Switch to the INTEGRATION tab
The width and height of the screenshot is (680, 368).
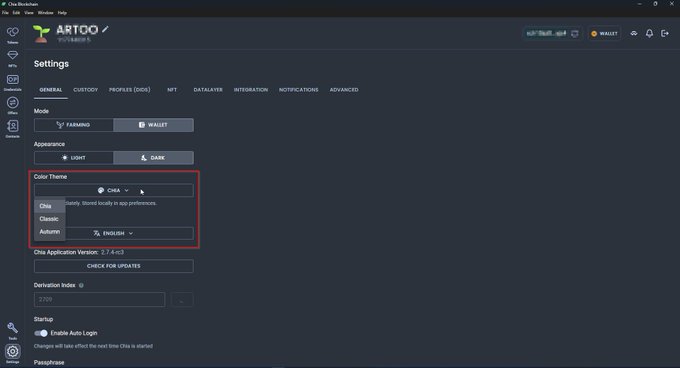pos(251,90)
